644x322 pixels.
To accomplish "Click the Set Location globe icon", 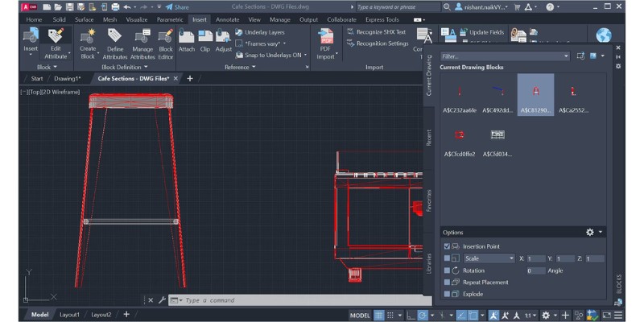I will click(604, 35).
